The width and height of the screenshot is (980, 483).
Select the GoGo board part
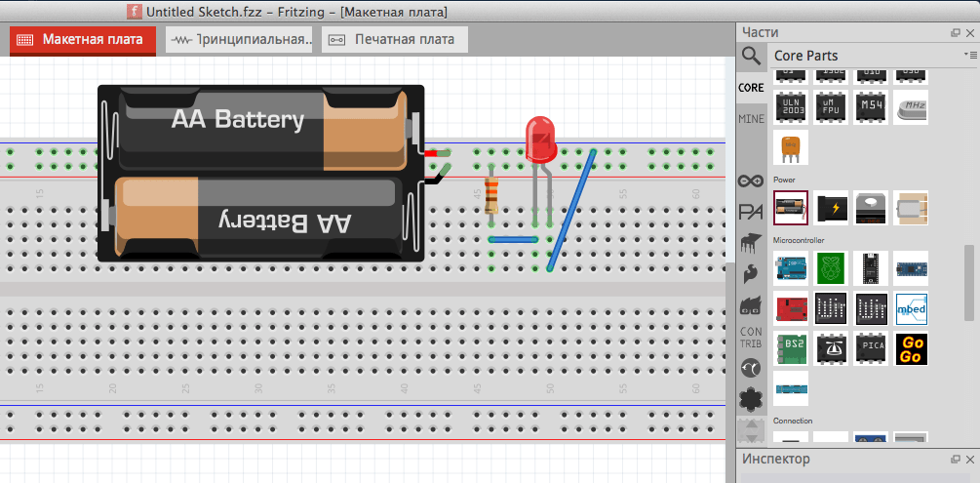910,349
